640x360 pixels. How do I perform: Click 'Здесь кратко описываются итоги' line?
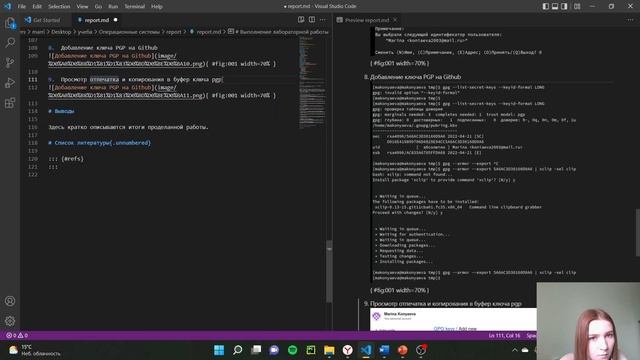click(128, 127)
